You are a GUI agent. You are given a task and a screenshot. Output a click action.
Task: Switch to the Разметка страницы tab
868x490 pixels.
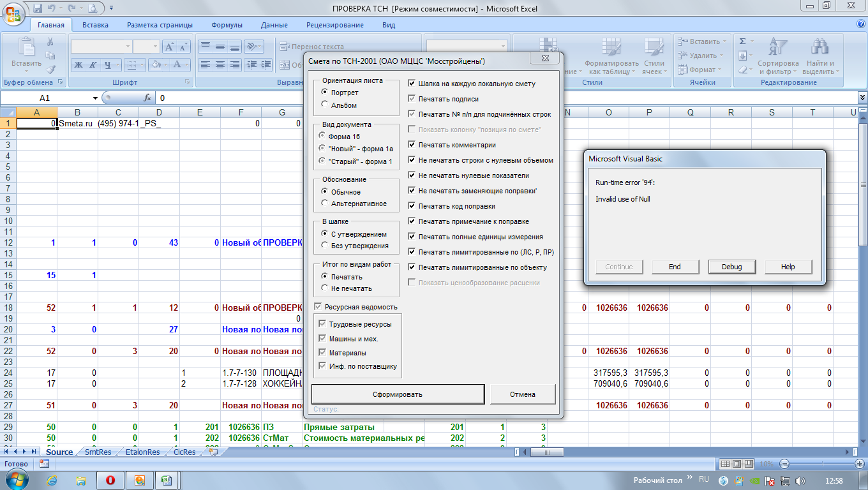(x=160, y=25)
